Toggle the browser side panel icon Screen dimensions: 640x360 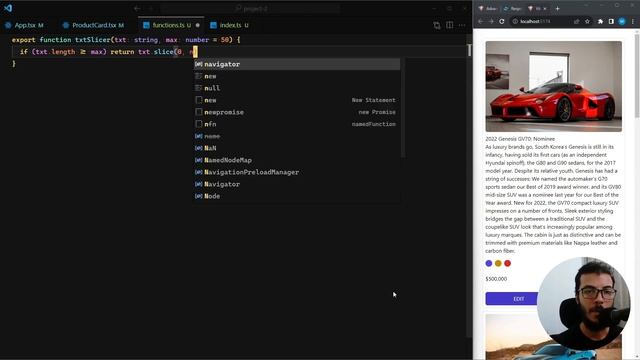[x=611, y=21]
